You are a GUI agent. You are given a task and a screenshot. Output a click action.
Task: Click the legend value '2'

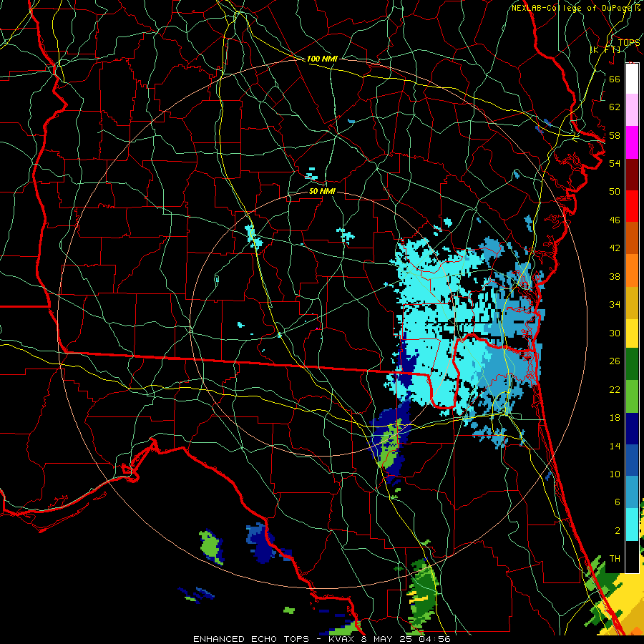617,531
